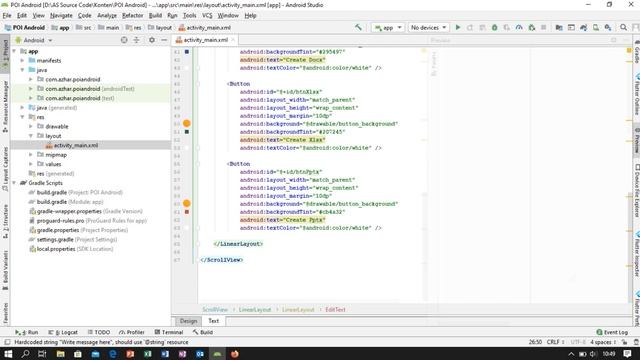Open the Resource Manager side tab
This screenshot has height=360, width=640.
[x=5, y=106]
